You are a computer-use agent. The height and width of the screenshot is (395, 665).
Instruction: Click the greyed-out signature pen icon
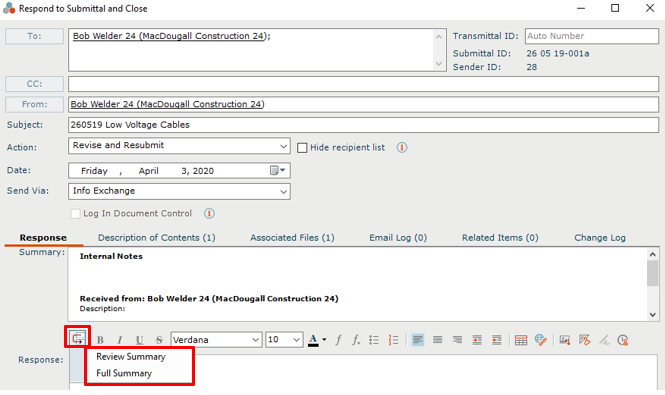pyautogui.click(x=604, y=340)
